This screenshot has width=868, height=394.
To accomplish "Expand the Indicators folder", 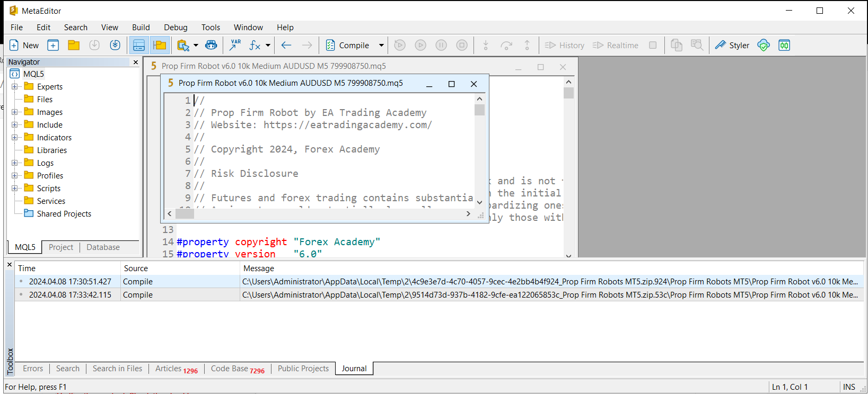I will point(15,138).
